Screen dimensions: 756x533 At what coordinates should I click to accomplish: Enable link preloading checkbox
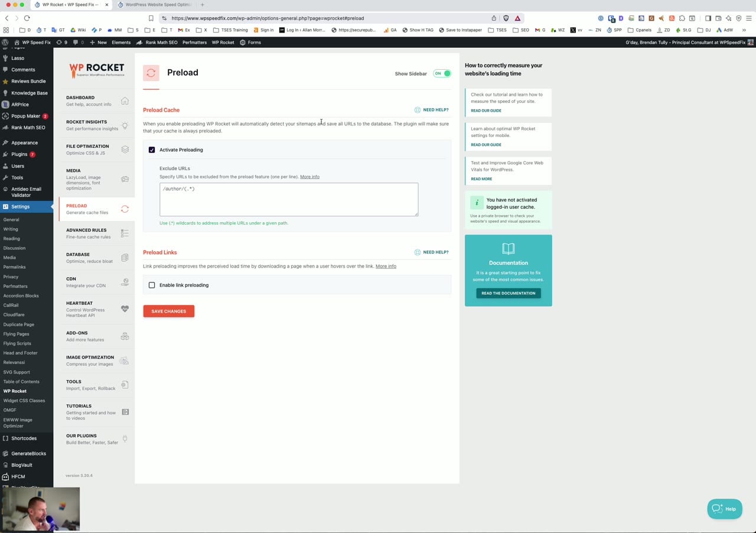[152, 285]
